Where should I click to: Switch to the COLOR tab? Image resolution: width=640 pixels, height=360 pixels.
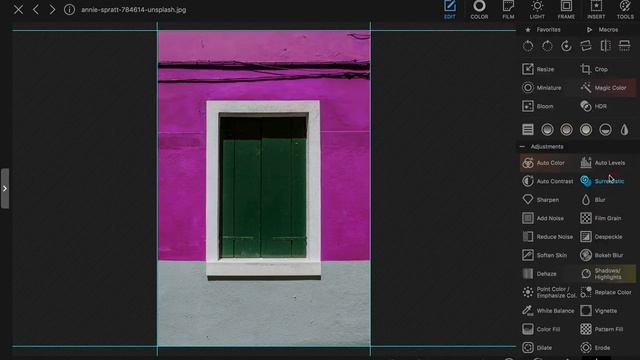point(479,10)
